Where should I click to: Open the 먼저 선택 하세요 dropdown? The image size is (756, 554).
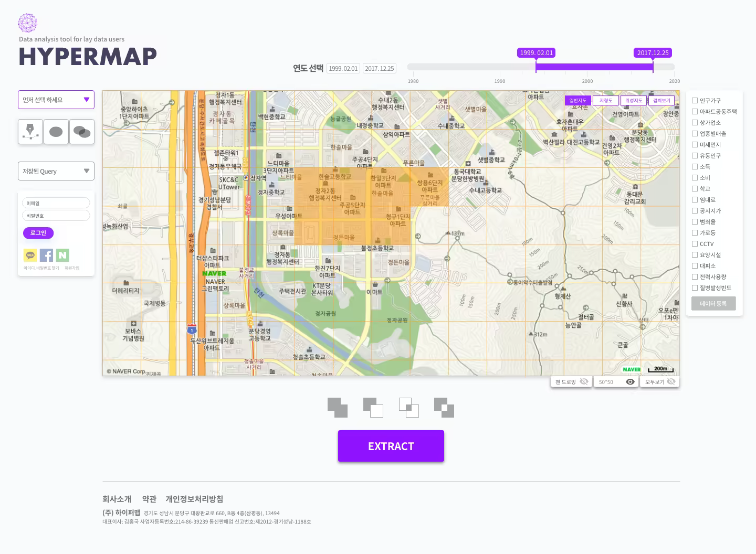[56, 100]
